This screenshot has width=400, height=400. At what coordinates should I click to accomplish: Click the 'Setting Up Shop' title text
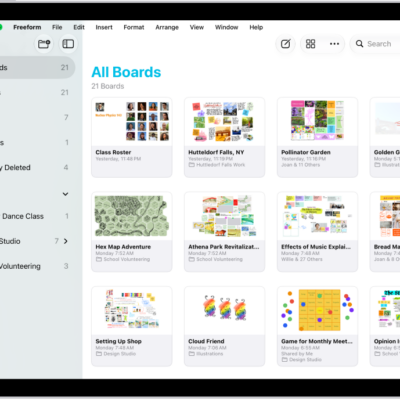click(x=119, y=341)
